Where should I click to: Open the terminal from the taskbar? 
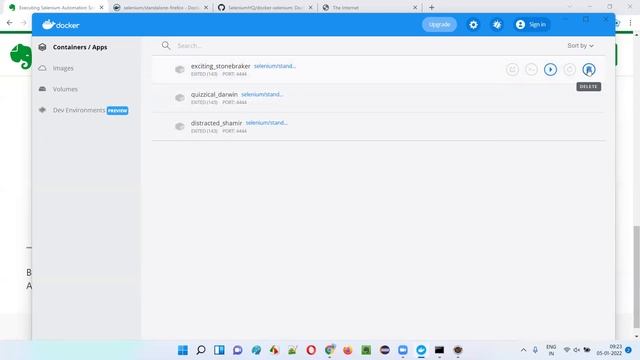[x=440, y=350]
